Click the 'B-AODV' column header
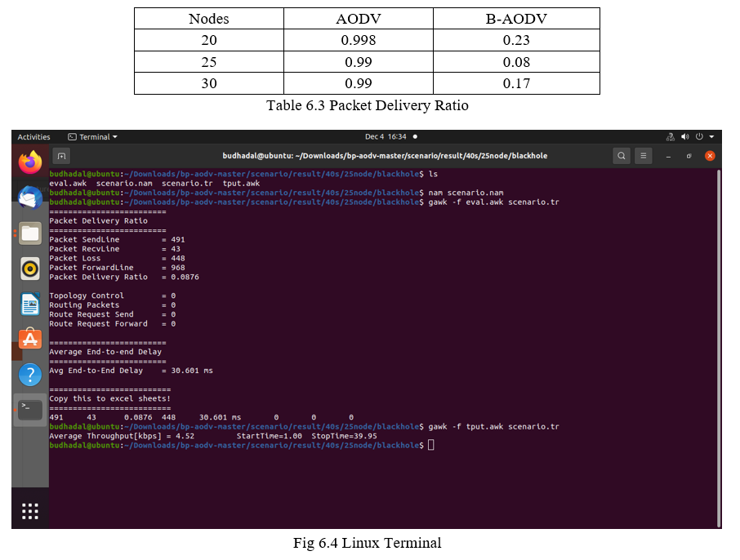This screenshot has width=740, height=560. pos(516,19)
